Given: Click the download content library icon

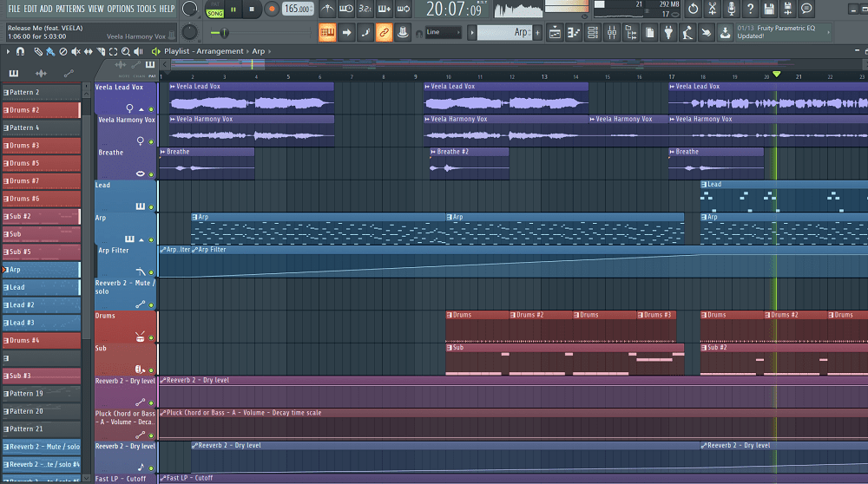Looking at the screenshot, I should 725,33.
